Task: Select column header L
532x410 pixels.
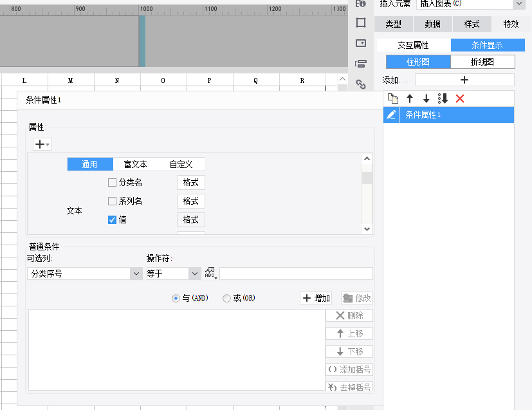Action: click(x=24, y=80)
